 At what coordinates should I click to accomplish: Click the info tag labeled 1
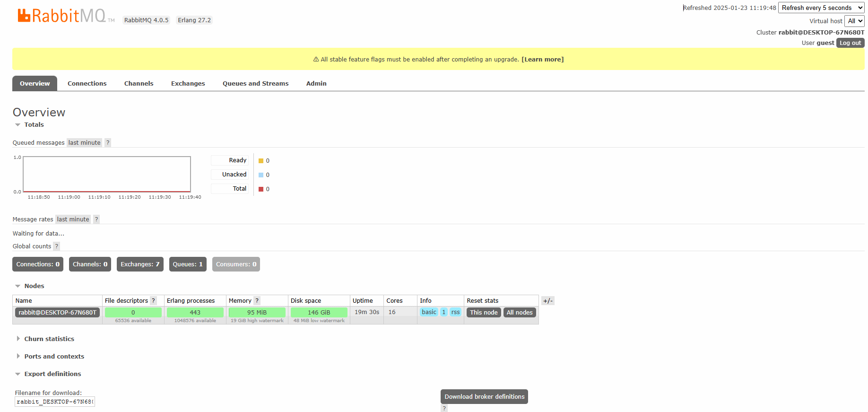[443, 312]
